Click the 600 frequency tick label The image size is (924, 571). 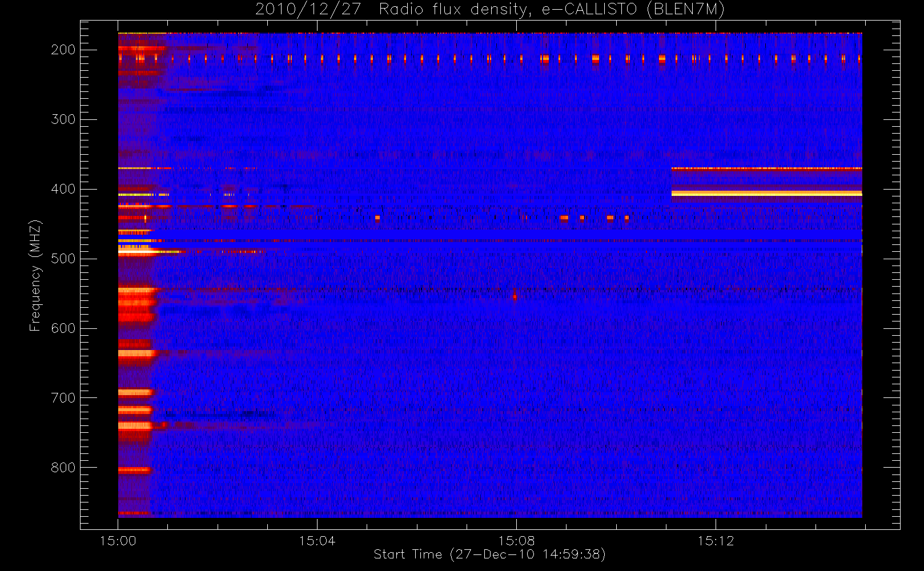(x=63, y=328)
